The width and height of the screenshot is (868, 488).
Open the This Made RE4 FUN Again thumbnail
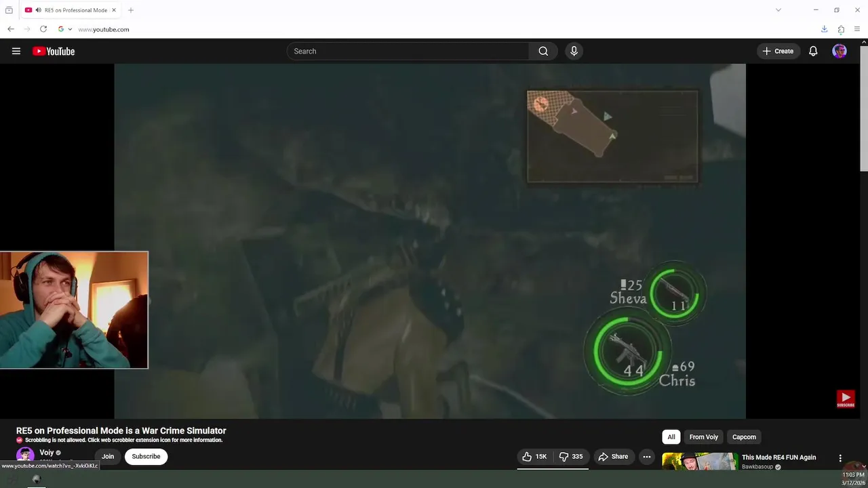[700, 461]
